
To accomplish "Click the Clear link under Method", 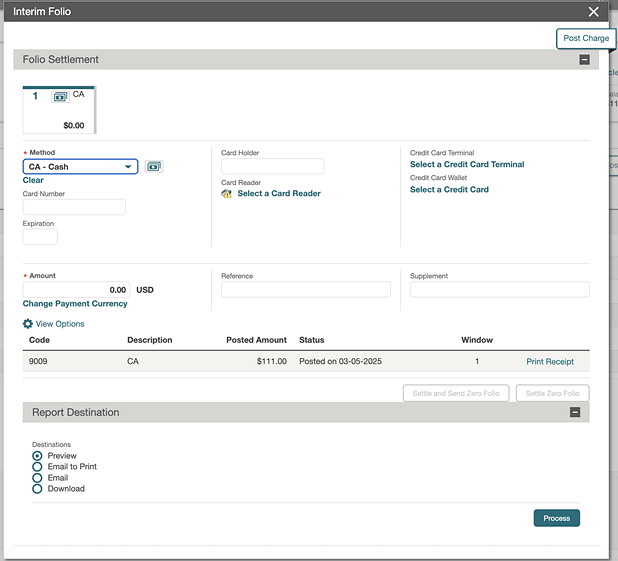I will coord(33,180).
